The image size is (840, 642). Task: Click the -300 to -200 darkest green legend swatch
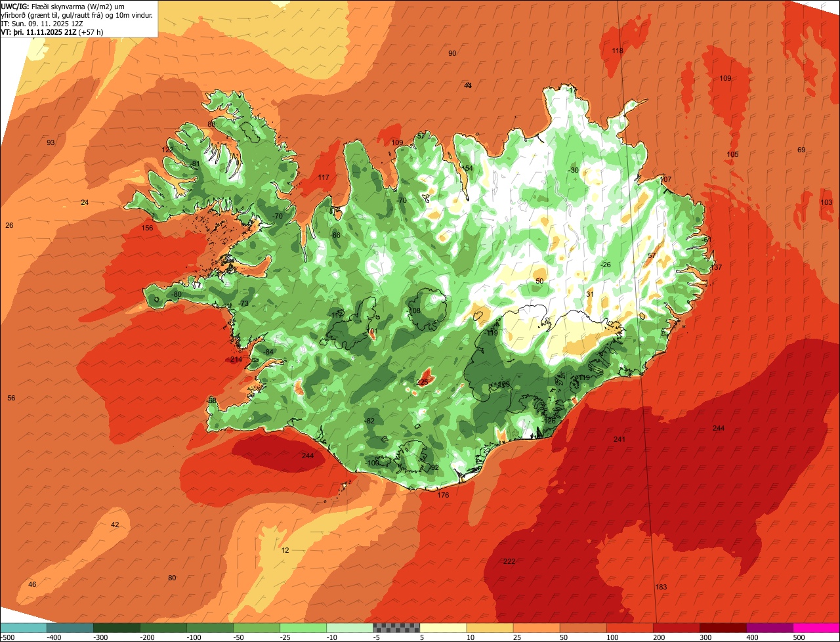(x=116, y=628)
